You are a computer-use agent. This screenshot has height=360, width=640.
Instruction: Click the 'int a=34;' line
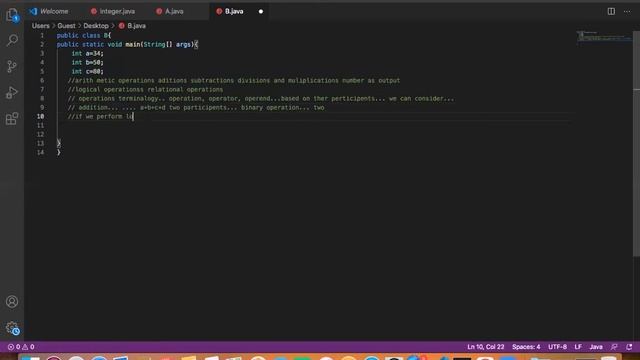click(87, 53)
